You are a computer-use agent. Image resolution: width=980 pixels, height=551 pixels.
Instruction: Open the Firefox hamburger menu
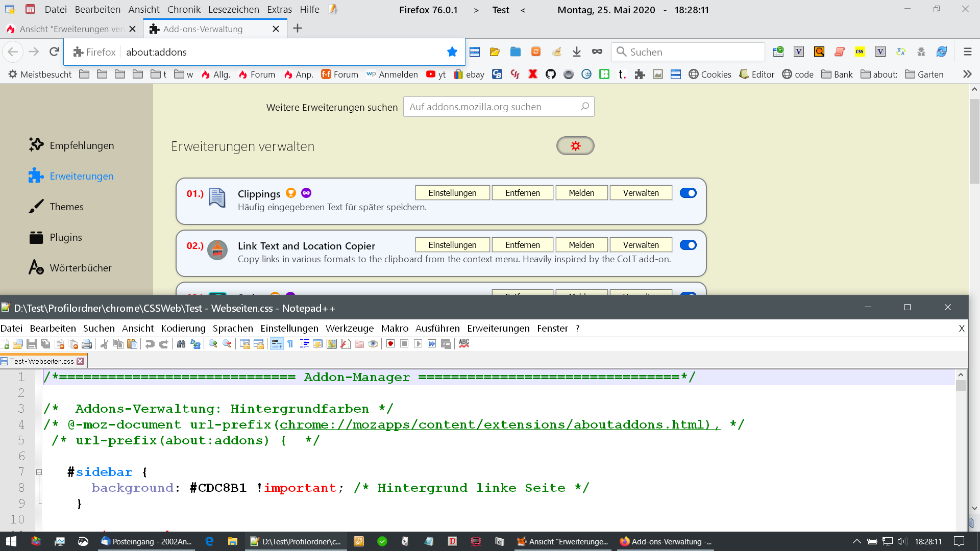pyautogui.click(x=967, y=52)
